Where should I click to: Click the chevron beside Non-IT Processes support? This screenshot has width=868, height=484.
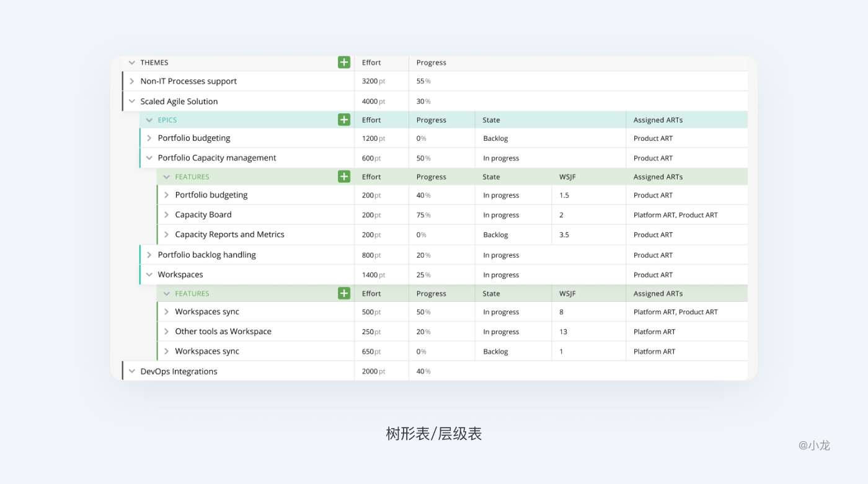pyautogui.click(x=131, y=81)
